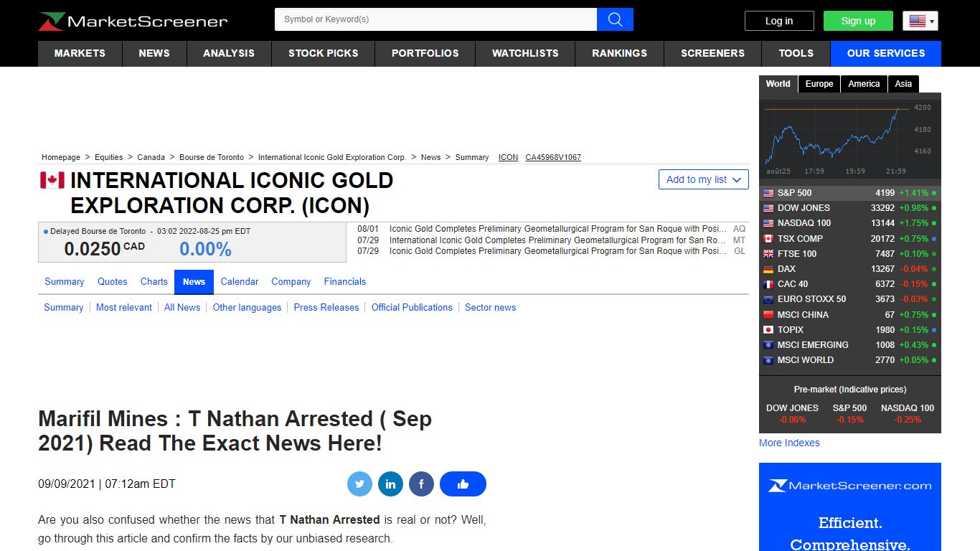Click Bourse de Toronto breadcrumb link
The width and height of the screenshot is (980, 551).
[x=212, y=157]
